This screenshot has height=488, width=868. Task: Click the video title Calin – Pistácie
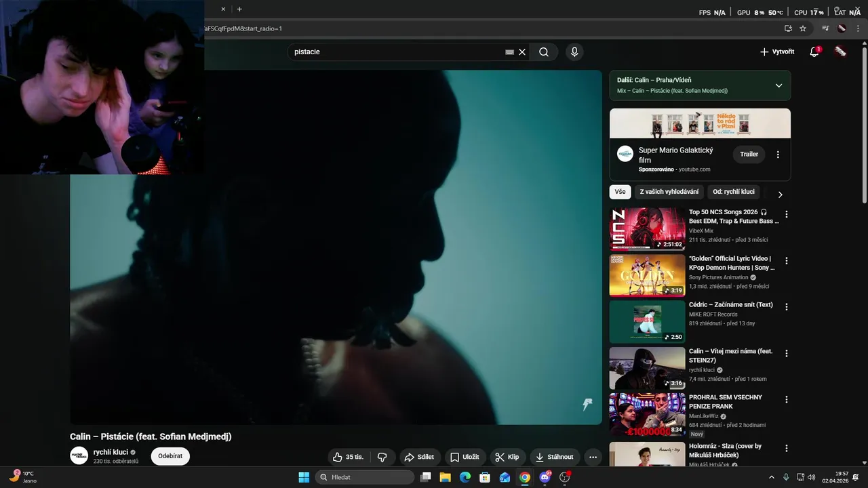coord(151,436)
